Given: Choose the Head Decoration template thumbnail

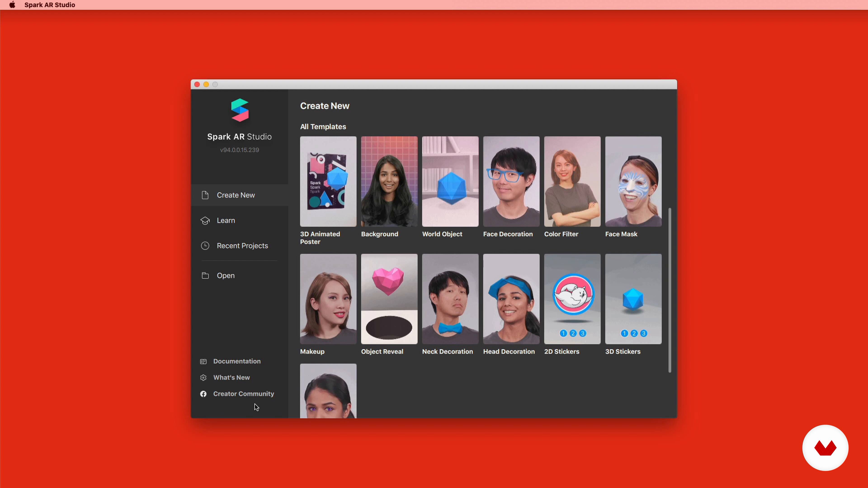Looking at the screenshot, I should coord(511,299).
